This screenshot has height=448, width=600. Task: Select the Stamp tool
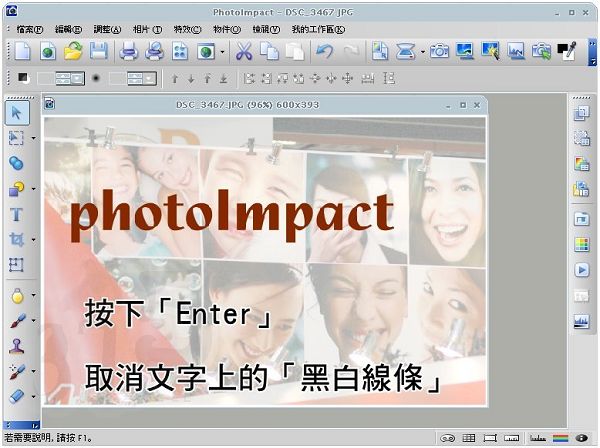point(17,346)
